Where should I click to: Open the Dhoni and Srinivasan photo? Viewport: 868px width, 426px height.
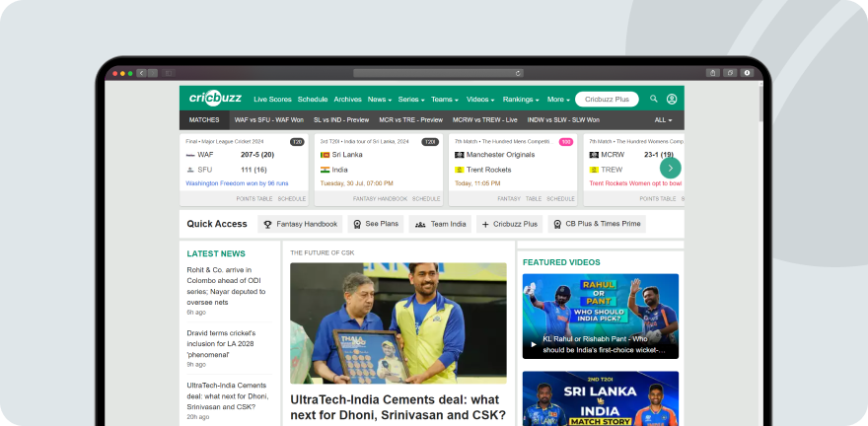point(398,323)
